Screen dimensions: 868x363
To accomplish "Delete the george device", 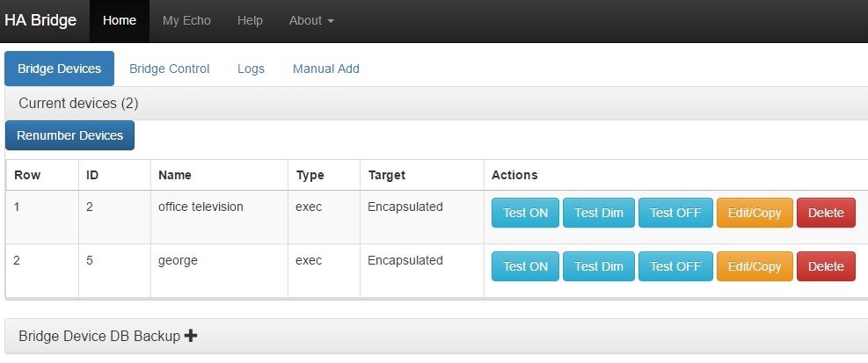I will pyautogui.click(x=826, y=266).
